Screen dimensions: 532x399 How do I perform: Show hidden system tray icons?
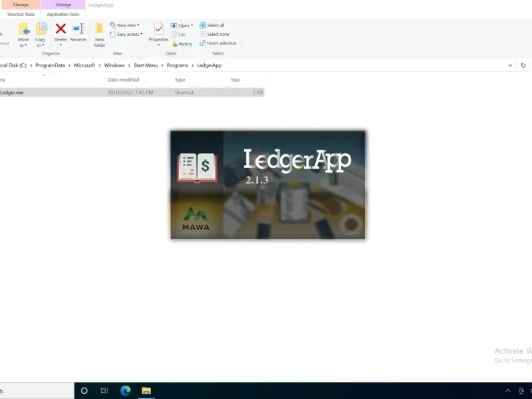[x=508, y=391]
